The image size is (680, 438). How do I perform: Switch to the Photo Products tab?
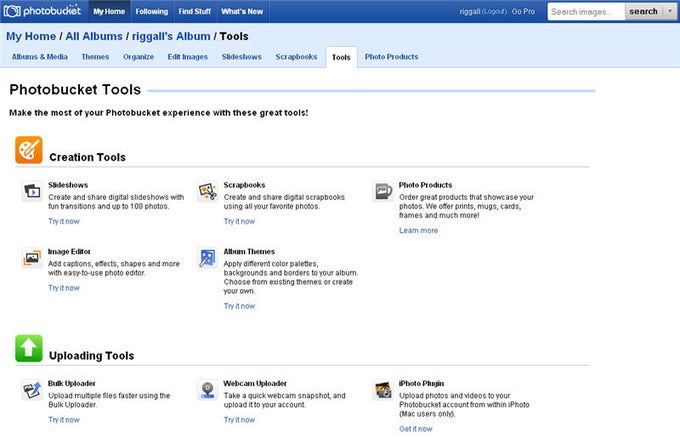click(392, 57)
